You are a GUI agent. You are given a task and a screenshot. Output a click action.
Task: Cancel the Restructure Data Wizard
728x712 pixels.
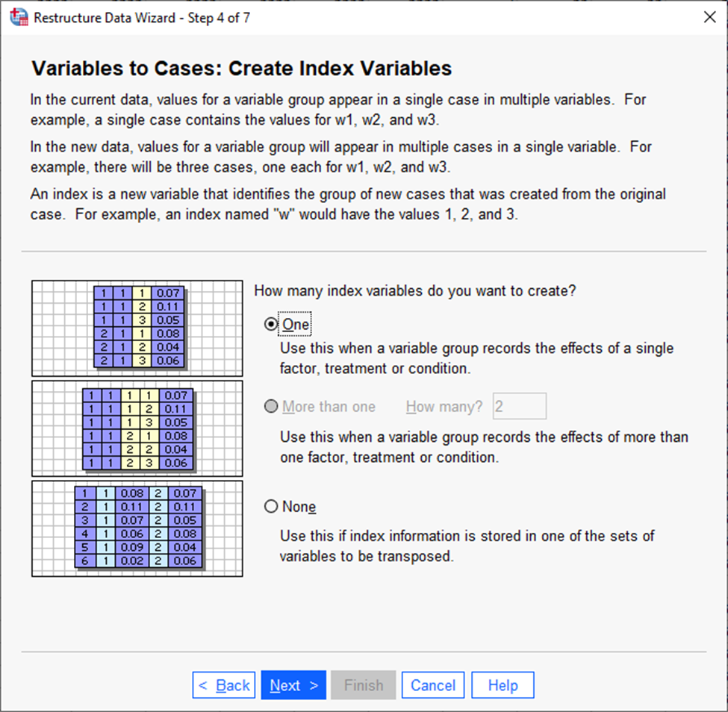433,685
